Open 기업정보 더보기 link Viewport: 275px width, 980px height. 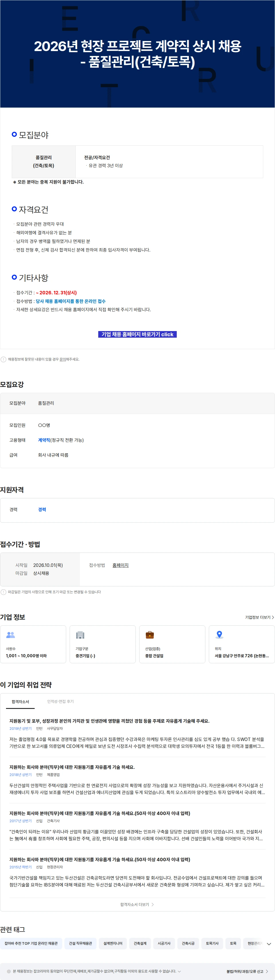point(260,617)
